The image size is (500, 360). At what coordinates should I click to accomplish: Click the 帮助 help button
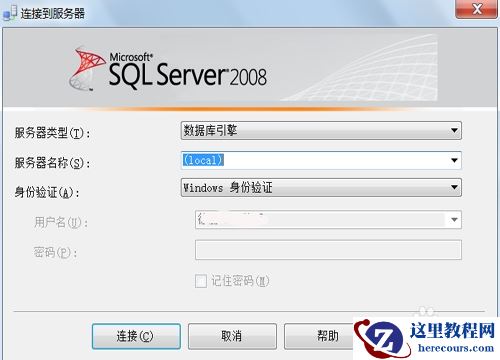[x=319, y=336]
